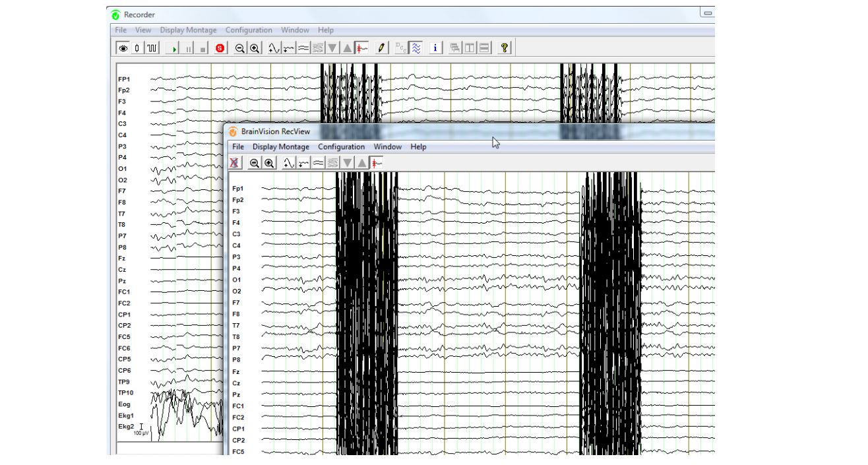Image resolution: width=868 pixels, height=465 pixels.
Task: Open the Help menu in Recorder
Action: coord(325,30)
